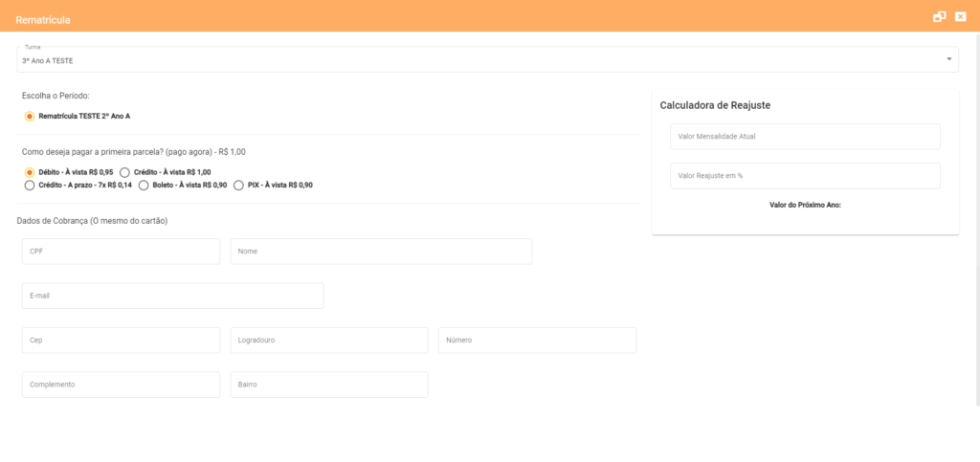Click the restore window icon in header
Viewport: 980px width, 462px height.
click(940, 17)
